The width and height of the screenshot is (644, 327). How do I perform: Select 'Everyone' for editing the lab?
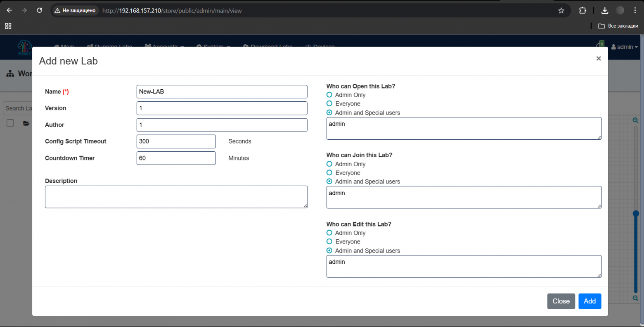pos(329,241)
